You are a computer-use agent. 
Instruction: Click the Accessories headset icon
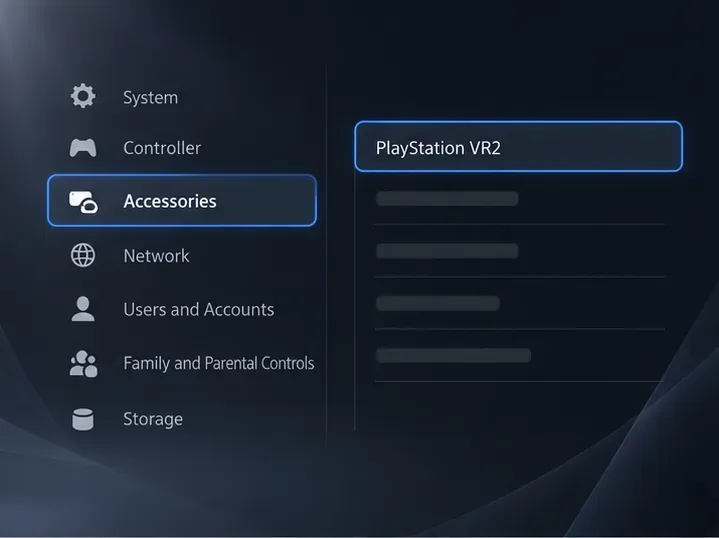coord(83,202)
